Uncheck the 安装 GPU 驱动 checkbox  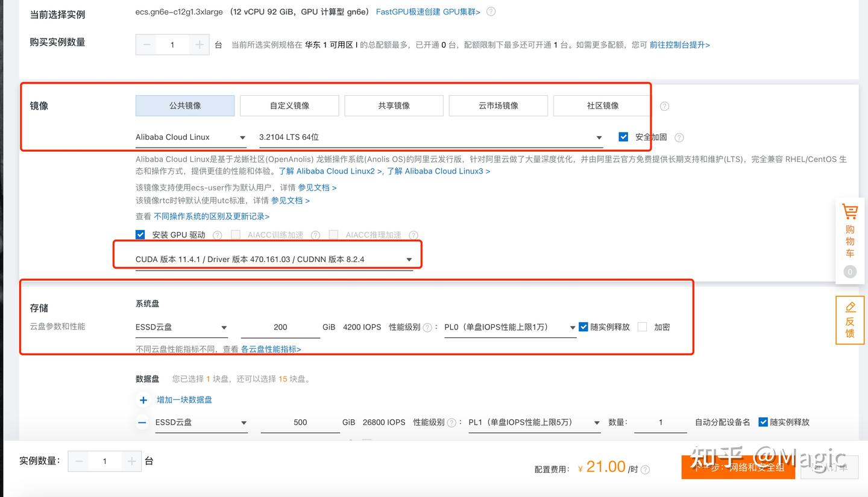click(140, 234)
